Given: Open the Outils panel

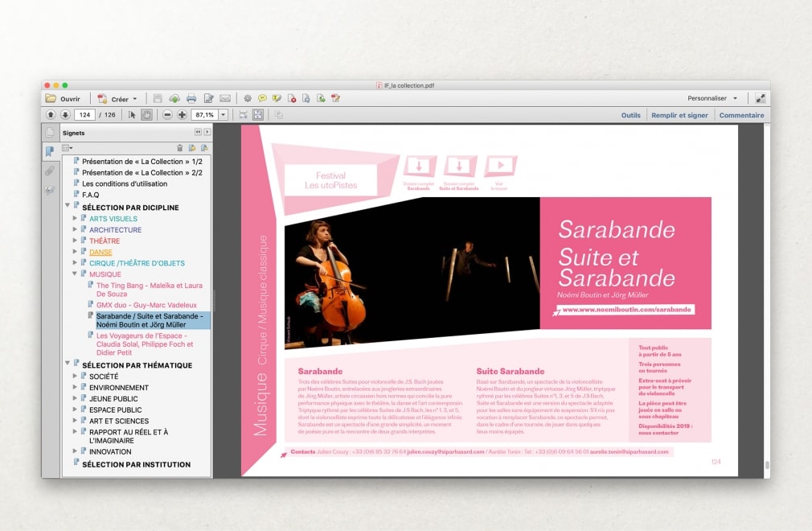Looking at the screenshot, I should (x=630, y=115).
